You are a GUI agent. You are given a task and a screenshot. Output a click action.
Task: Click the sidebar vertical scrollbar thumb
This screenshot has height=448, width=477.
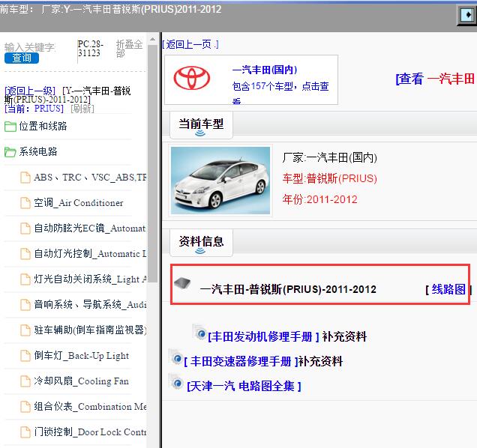pos(153,163)
